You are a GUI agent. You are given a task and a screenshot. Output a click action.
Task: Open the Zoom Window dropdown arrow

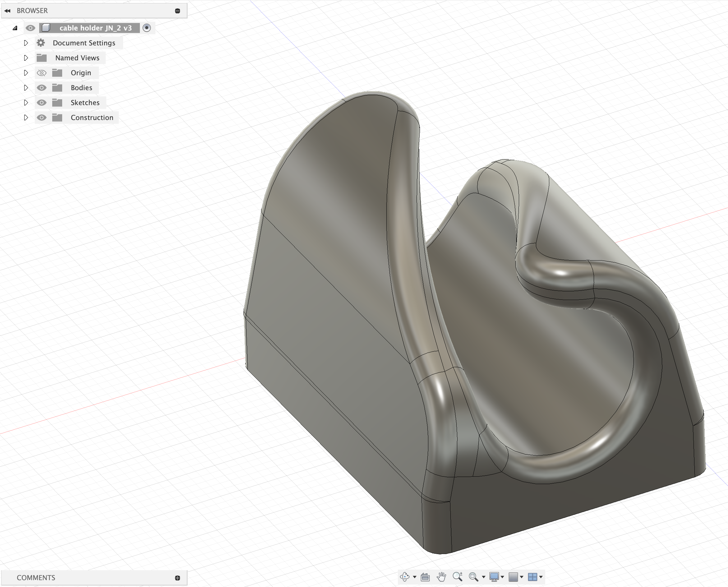click(483, 577)
